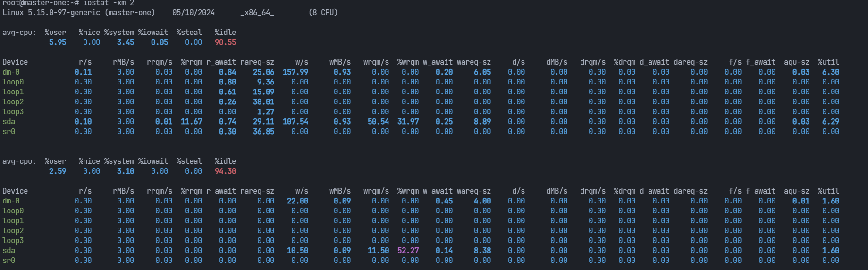Click the %user value 5.95
The image size is (868, 270).
pyautogui.click(x=58, y=42)
